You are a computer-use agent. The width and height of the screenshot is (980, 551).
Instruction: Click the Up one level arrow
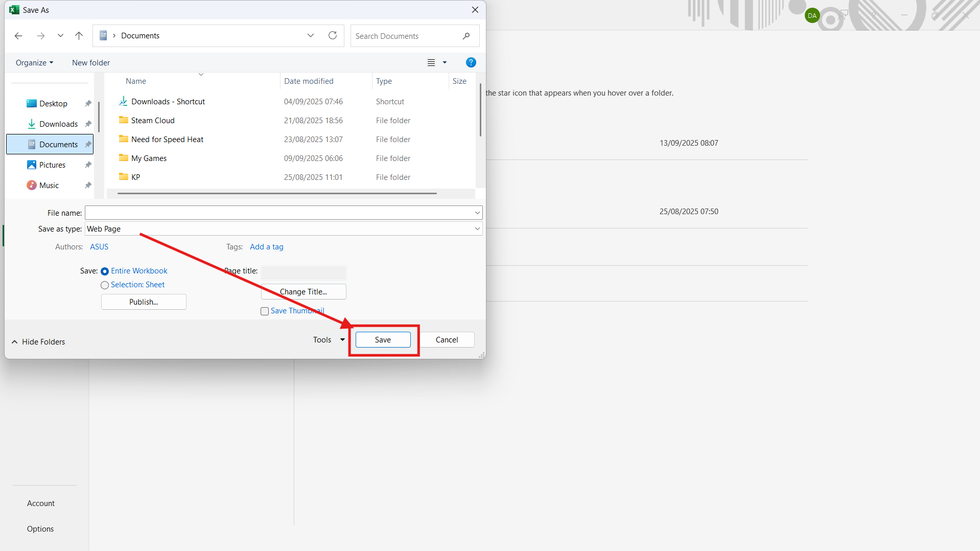(x=79, y=36)
